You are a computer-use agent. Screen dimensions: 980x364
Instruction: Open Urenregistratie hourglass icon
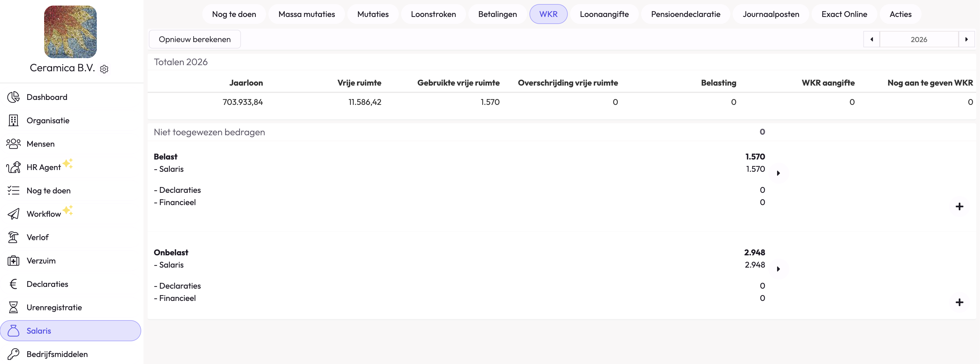(x=13, y=307)
